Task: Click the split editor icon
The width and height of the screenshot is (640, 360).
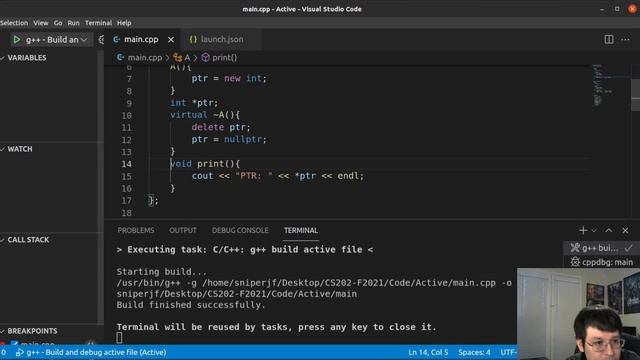Action: (609, 40)
